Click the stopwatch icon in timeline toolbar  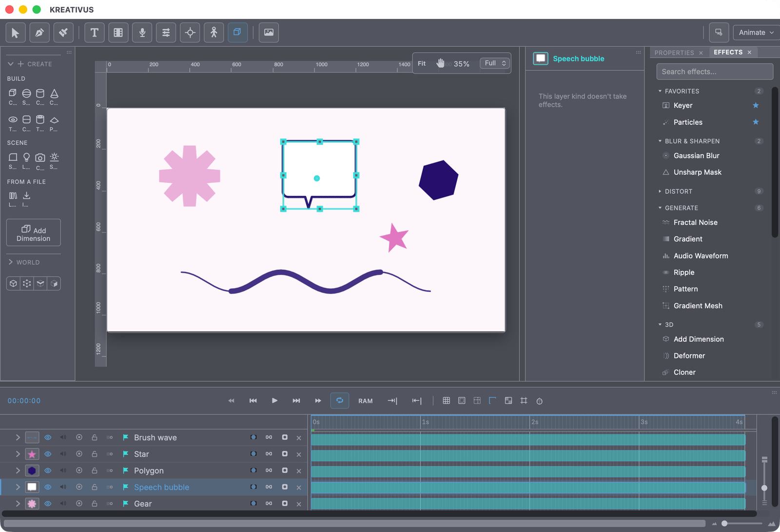tap(540, 401)
